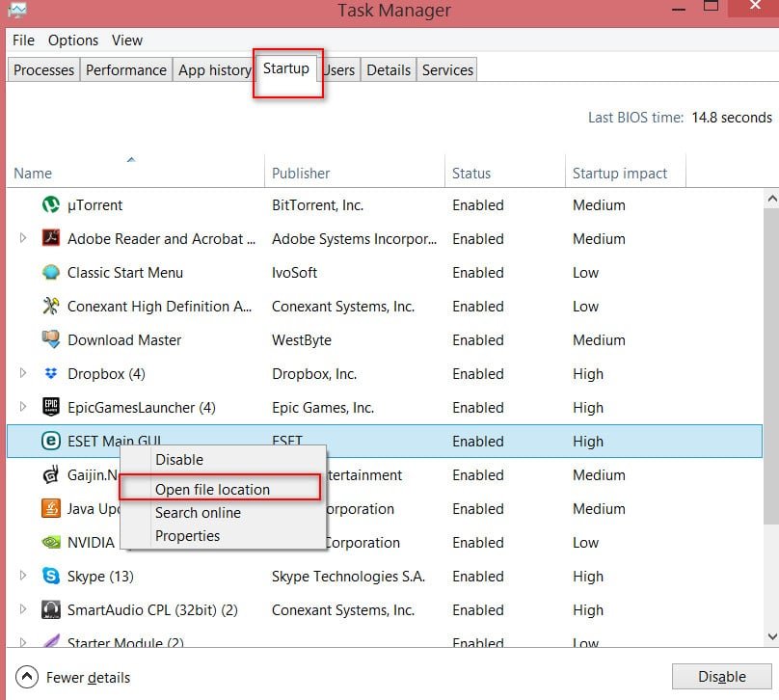Click the Task Manager title bar icon

[x=17, y=10]
